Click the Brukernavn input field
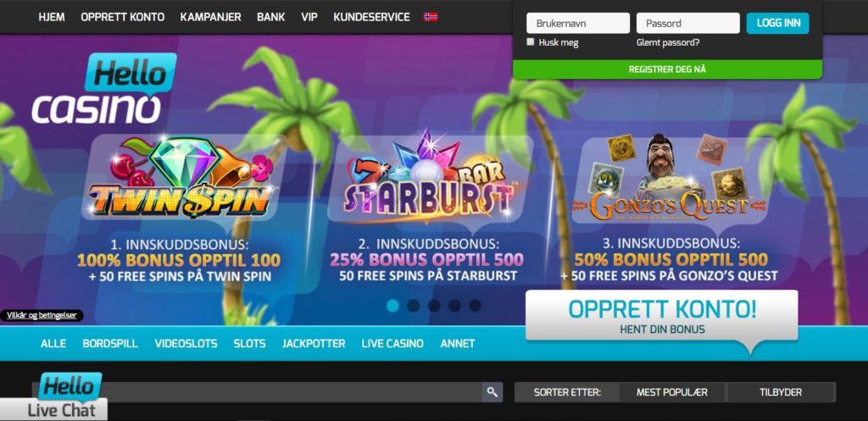 tap(578, 24)
